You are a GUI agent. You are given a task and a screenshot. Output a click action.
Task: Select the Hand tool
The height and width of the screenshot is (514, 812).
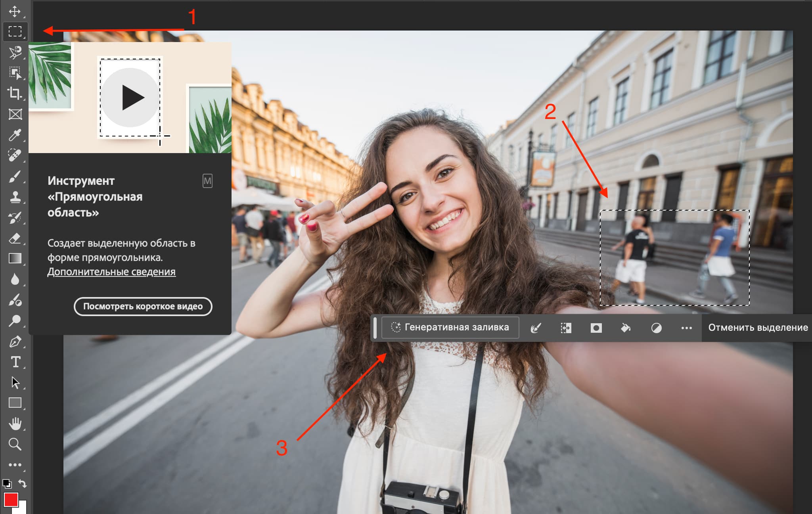(x=15, y=424)
